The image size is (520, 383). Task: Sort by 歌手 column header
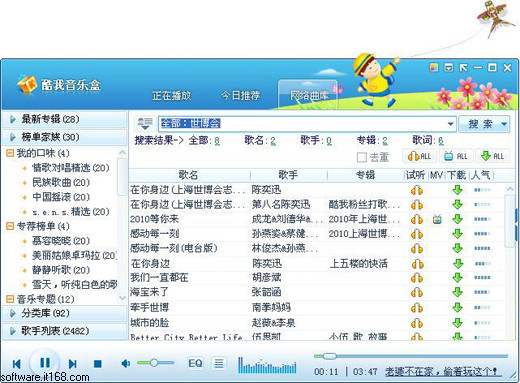[x=289, y=175]
